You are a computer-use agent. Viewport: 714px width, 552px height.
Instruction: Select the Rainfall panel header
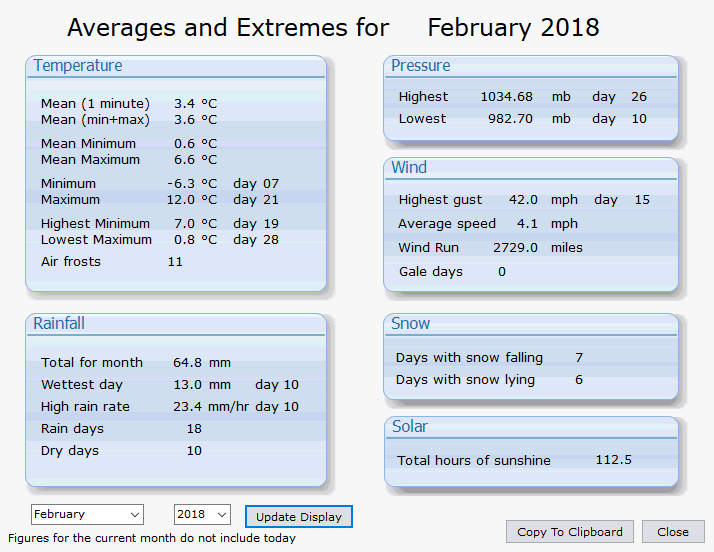[59, 323]
